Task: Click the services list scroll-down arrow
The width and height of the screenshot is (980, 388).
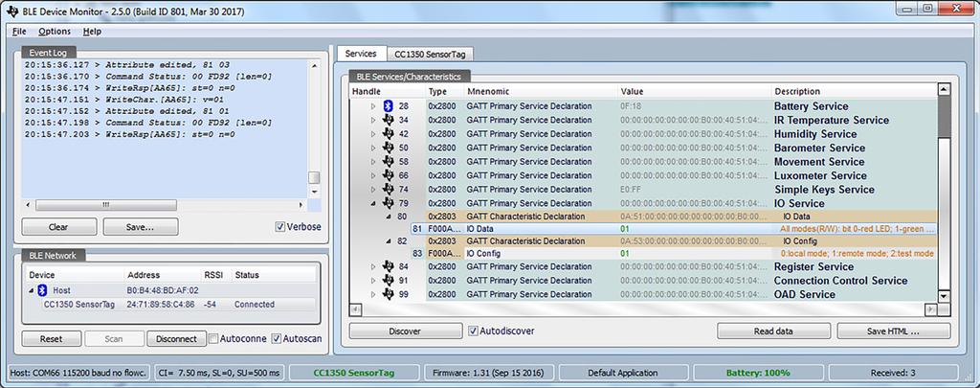Action: pos(944,297)
